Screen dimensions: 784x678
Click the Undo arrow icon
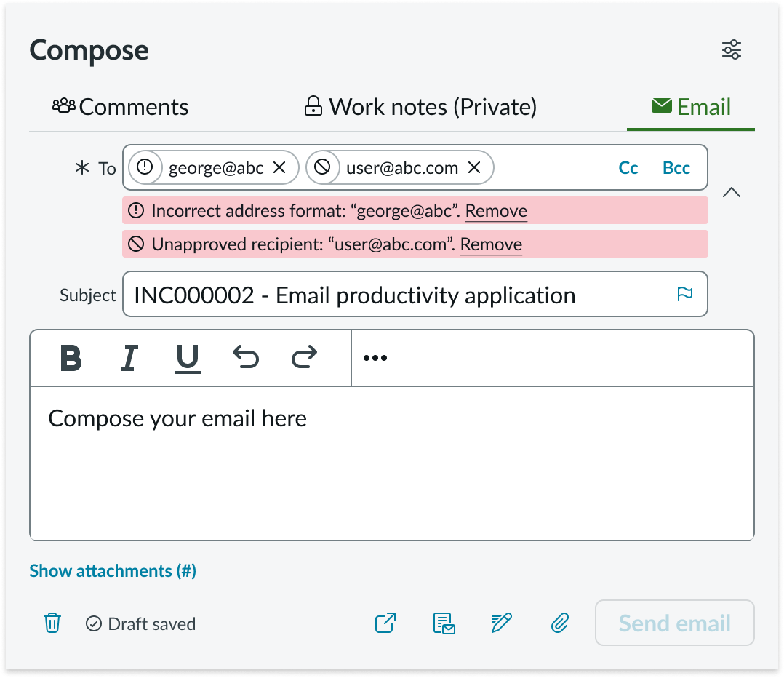pos(246,357)
